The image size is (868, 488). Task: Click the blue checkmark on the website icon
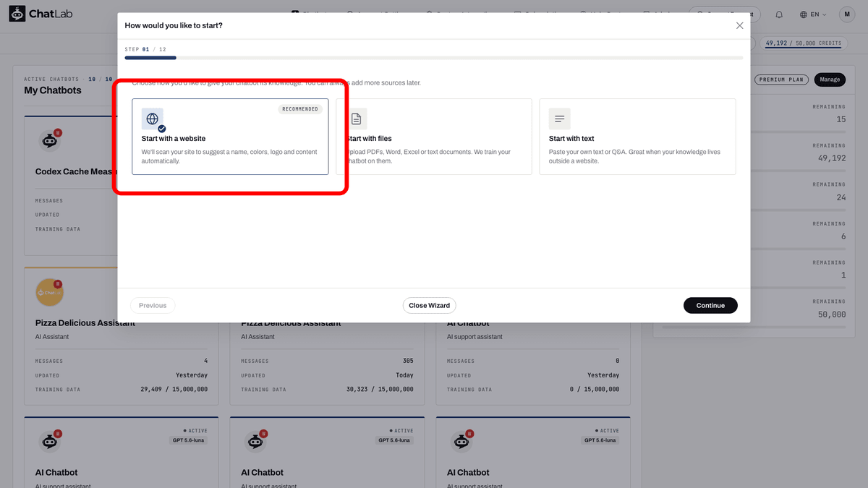click(x=162, y=129)
